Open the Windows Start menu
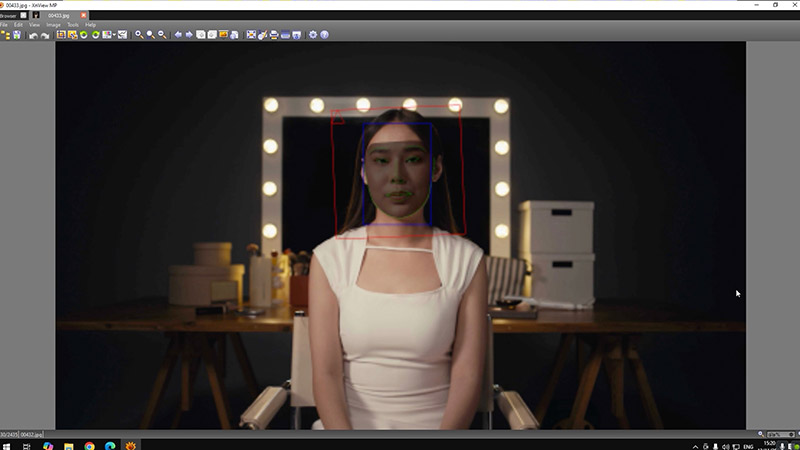The width and height of the screenshot is (800, 450). [6, 446]
